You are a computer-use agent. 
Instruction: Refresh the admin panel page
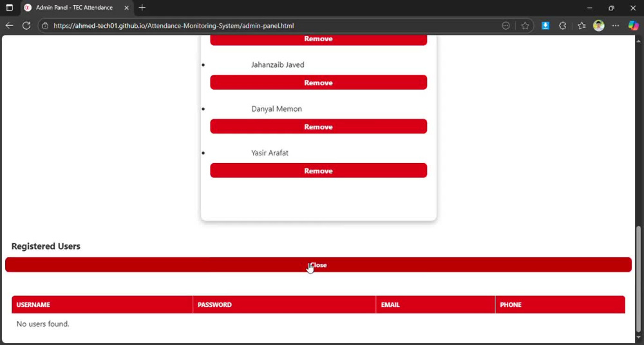[26, 26]
